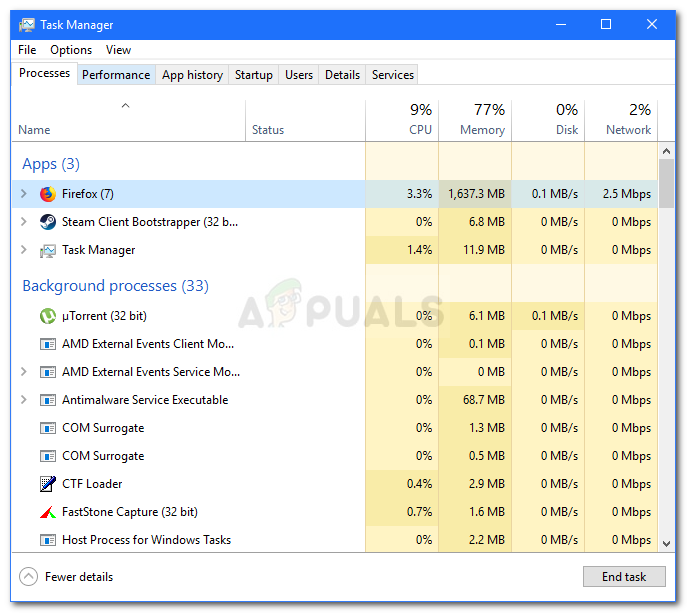Image resolution: width=687 pixels, height=613 pixels.
Task: Switch to the Services tab
Action: [393, 75]
